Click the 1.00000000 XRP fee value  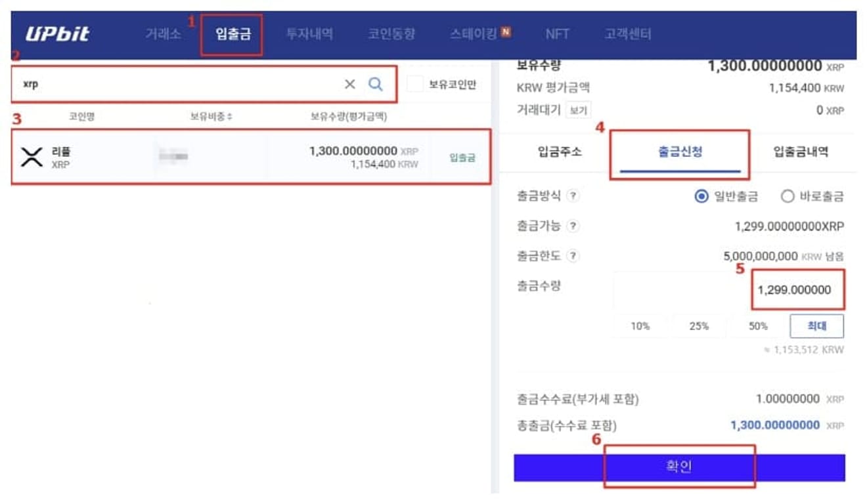click(800, 399)
